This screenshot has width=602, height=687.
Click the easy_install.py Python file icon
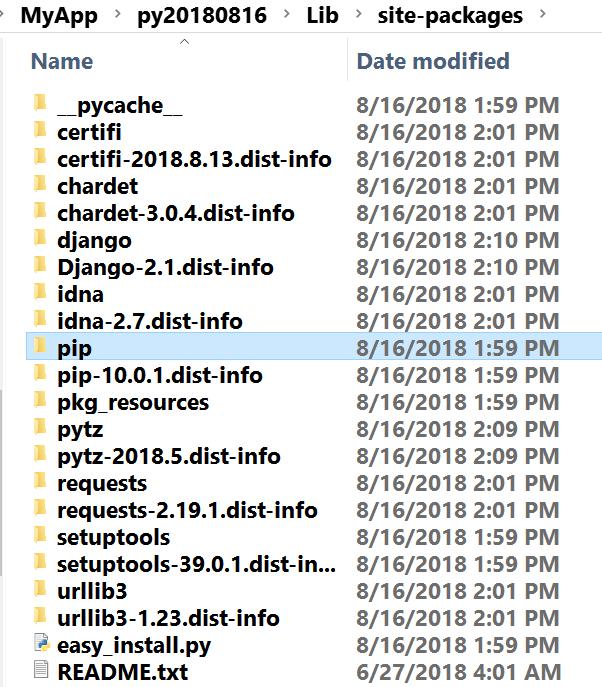tap(41, 643)
